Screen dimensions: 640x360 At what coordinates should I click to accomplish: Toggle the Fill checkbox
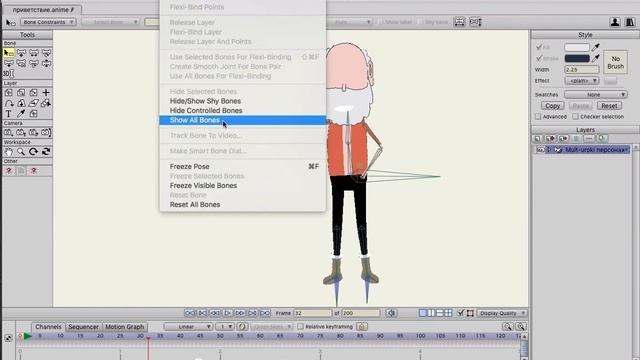pos(539,47)
